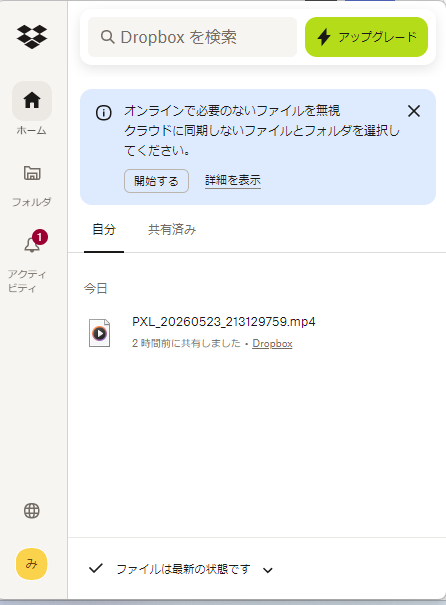Click the info icon in the blue banner
The width and height of the screenshot is (446, 605).
point(103,113)
